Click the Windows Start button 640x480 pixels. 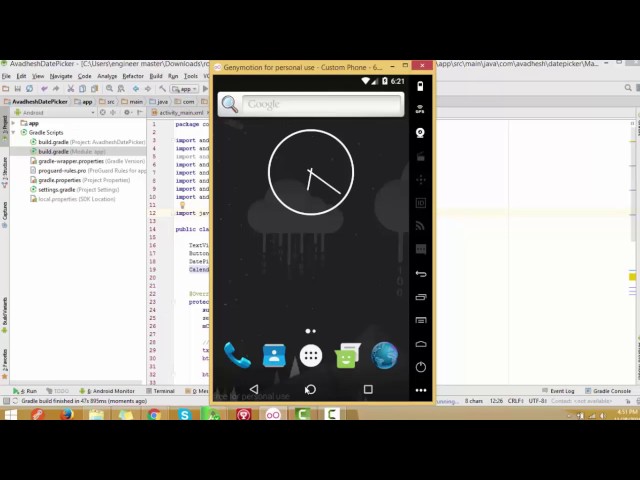[x=10, y=414]
